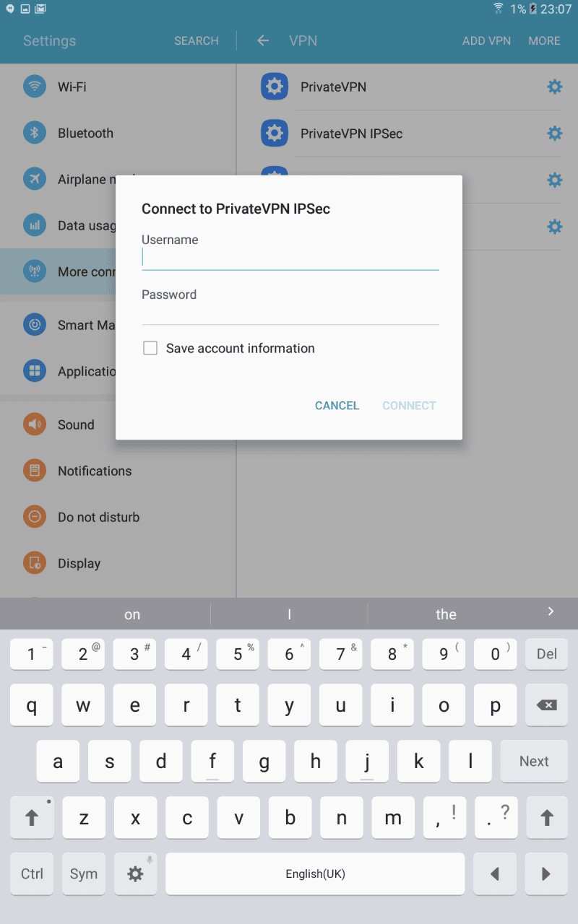This screenshot has height=924, width=578.
Task: Open the MORE menu in header
Action: tap(544, 41)
